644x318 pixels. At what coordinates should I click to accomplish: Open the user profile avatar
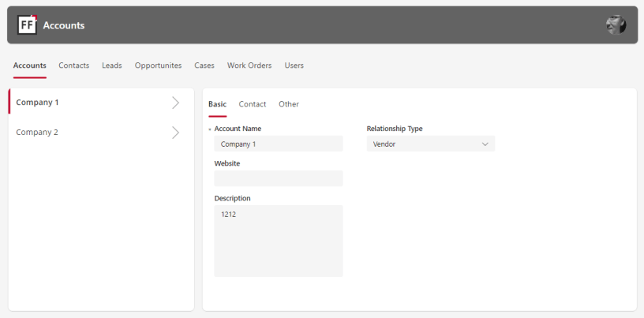tap(616, 25)
